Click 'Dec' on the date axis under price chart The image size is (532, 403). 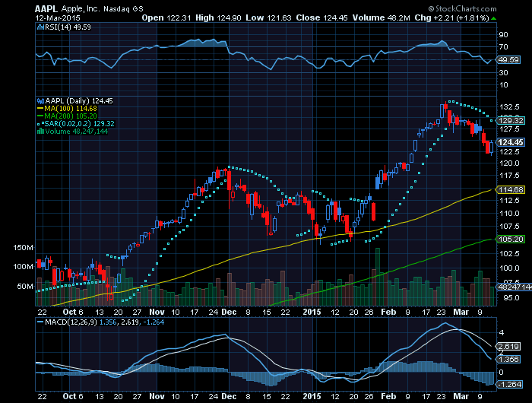click(229, 312)
